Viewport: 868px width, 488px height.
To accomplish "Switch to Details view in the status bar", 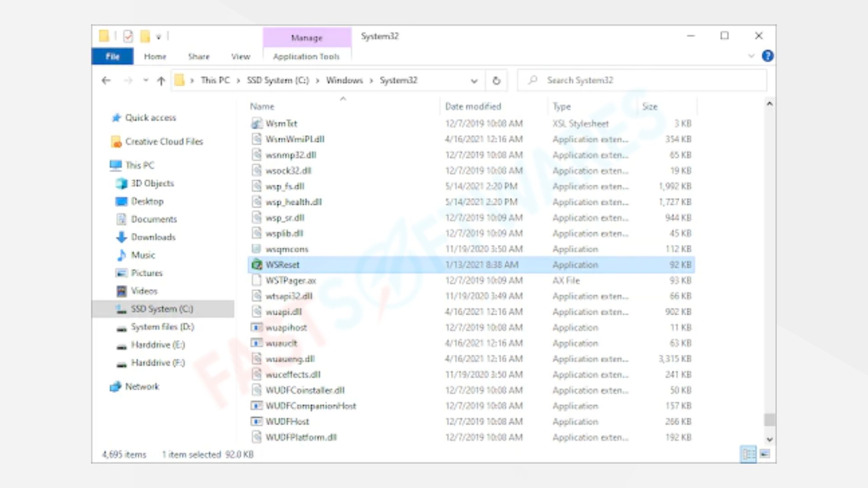I will click(x=748, y=454).
